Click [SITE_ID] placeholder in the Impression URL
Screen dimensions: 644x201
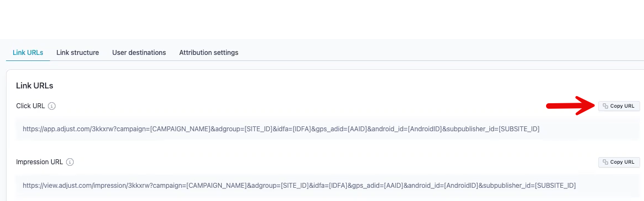pos(295,186)
